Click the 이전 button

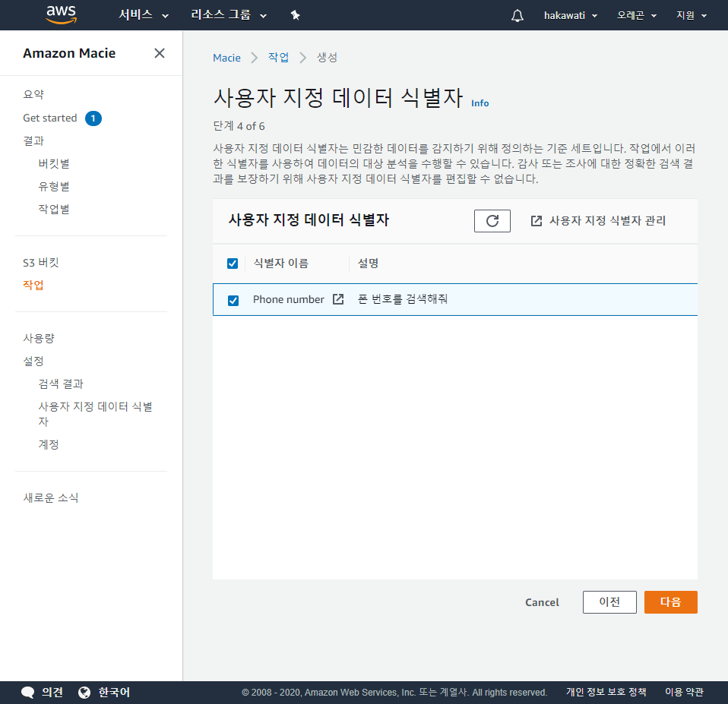[x=609, y=602]
